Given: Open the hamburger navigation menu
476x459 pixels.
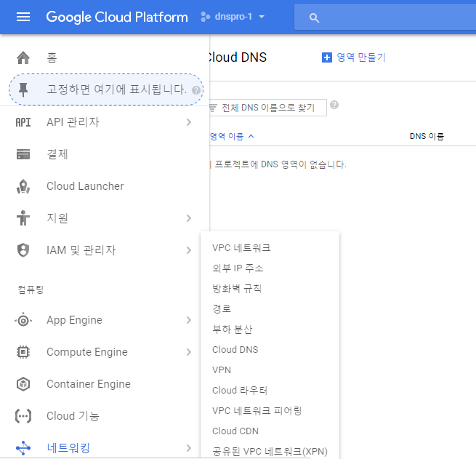Looking at the screenshot, I should tap(23, 17).
